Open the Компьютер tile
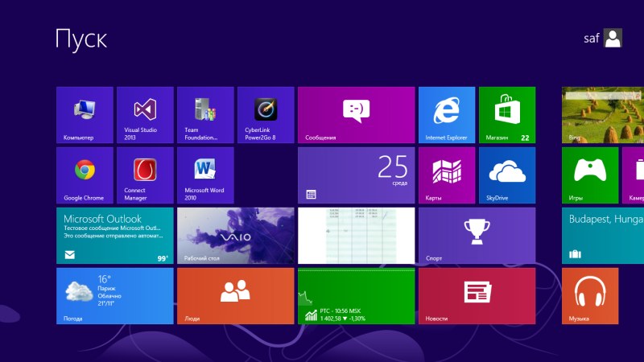This screenshot has width=644, height=362. pos(85,115)
